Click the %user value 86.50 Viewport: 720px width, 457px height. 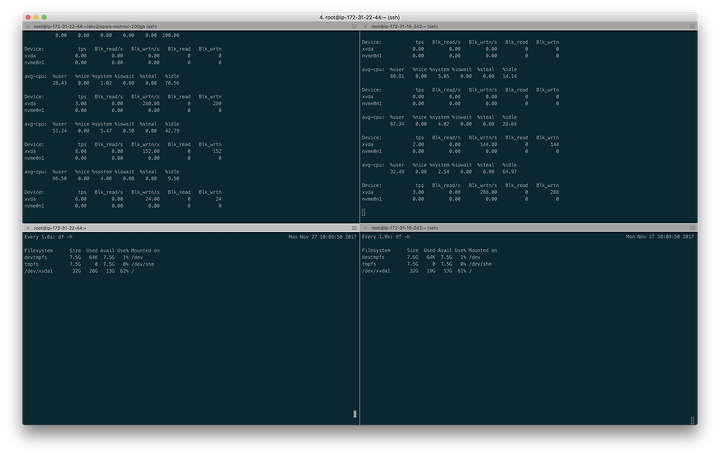(60, 179)
